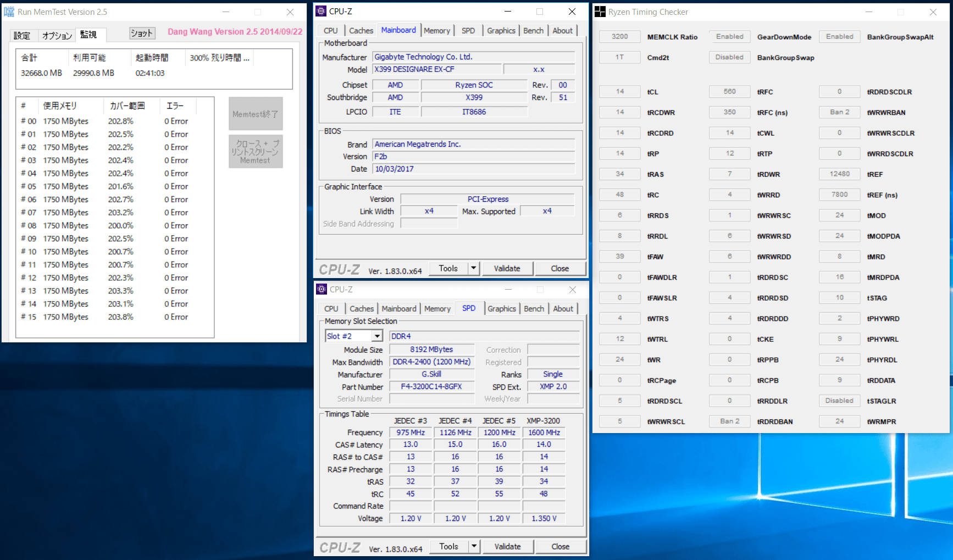Click the IT8686 LPCIO field
953x560 pixels.
474,112
